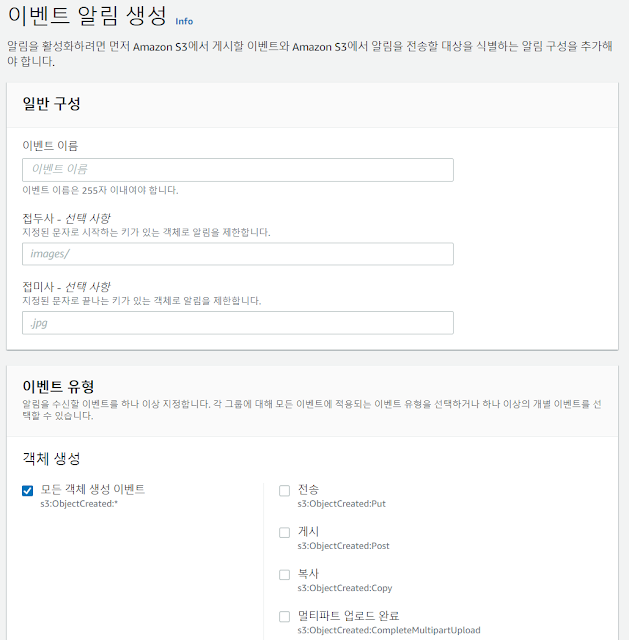Enable the 게시 s3:ObjectCreated:Post checkbox
The image size is (629, 640).
284,533
